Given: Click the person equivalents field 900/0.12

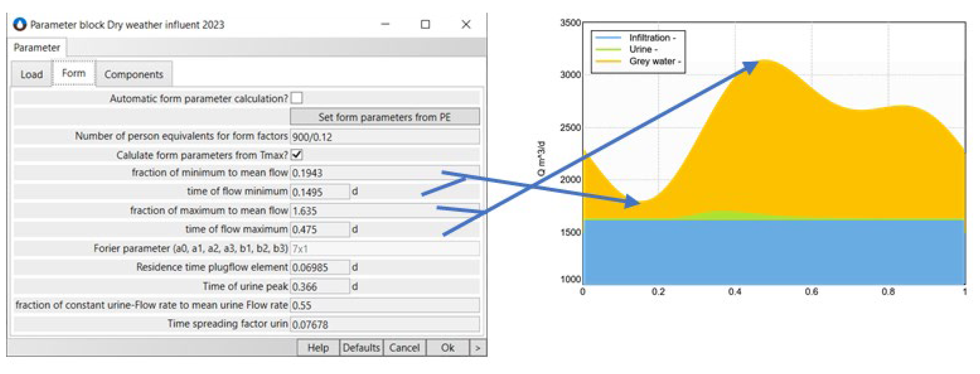Looking at the screenshot, I should click(384, 137).
